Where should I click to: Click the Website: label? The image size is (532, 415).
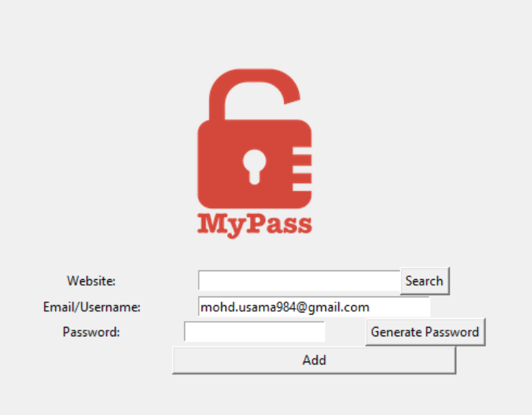click(91, 281)
